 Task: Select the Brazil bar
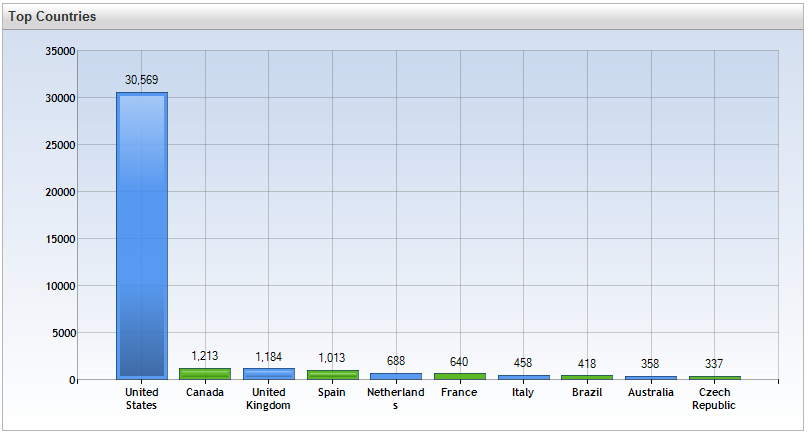(587, 377)
